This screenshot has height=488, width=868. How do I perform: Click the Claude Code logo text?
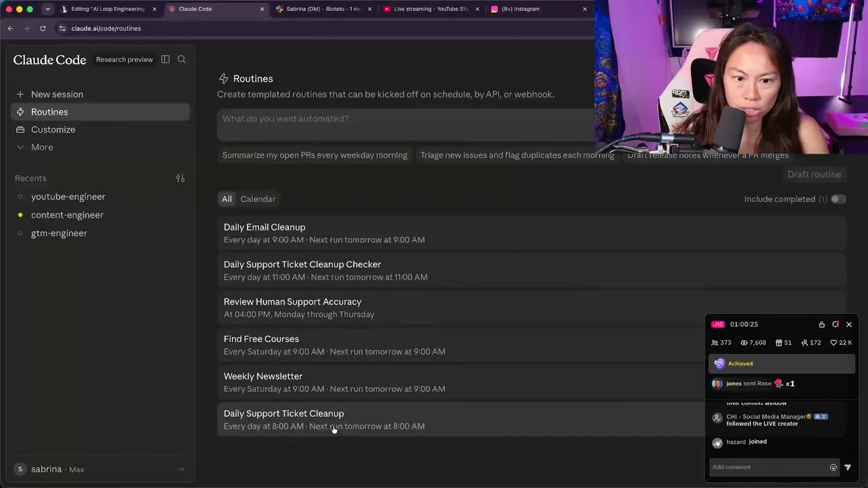click(x=50, y=60)
